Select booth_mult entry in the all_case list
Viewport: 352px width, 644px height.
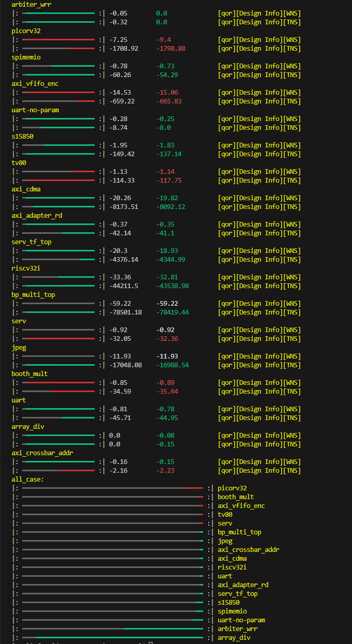[x=236, y=497]
